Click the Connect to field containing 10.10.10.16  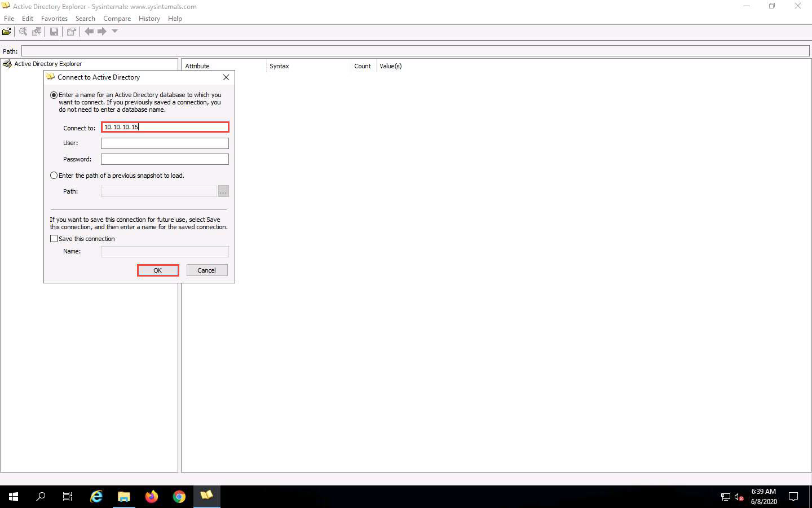click(165, 127)
